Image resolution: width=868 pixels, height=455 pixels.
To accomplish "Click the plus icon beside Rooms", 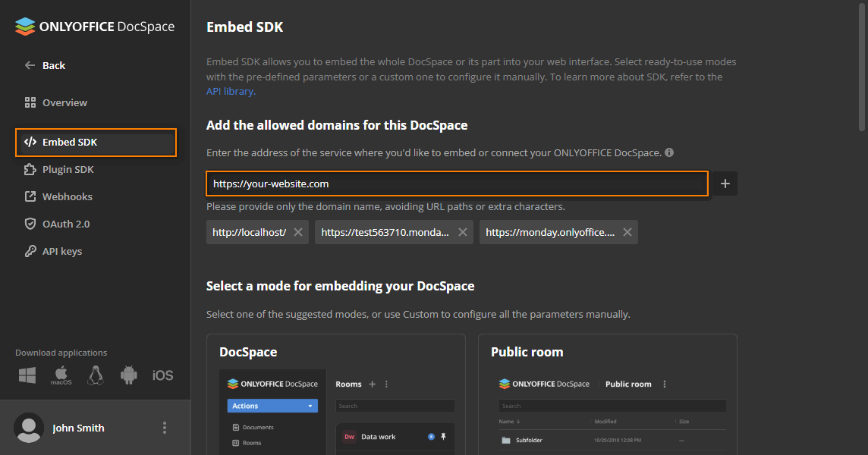I will 373,384.
